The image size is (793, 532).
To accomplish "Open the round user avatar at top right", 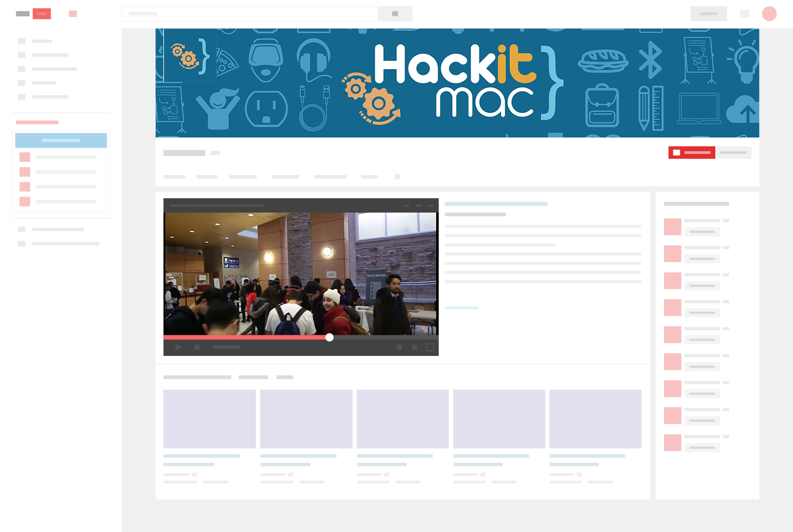I will point(769,14).
